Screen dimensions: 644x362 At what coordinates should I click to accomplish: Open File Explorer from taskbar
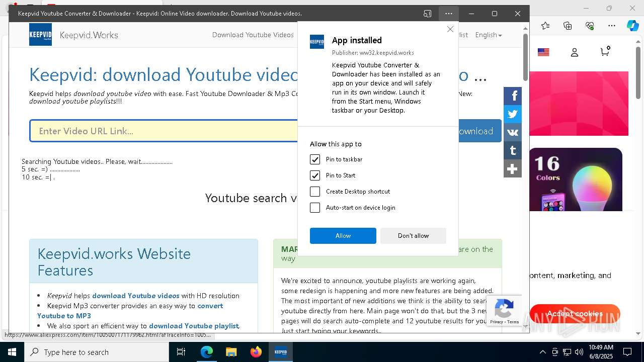[231, 352]
